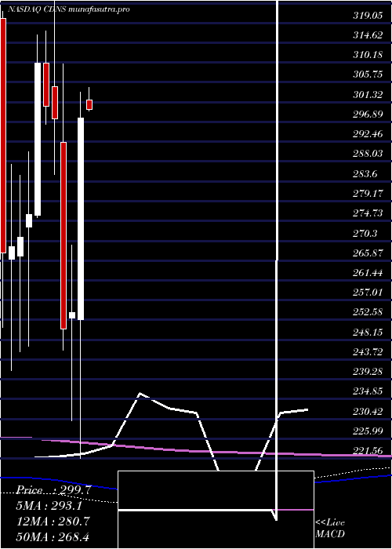Screen dimensions: 392x549
Task: Click the 261.44 price axis label
Action: tap(368, 272)
